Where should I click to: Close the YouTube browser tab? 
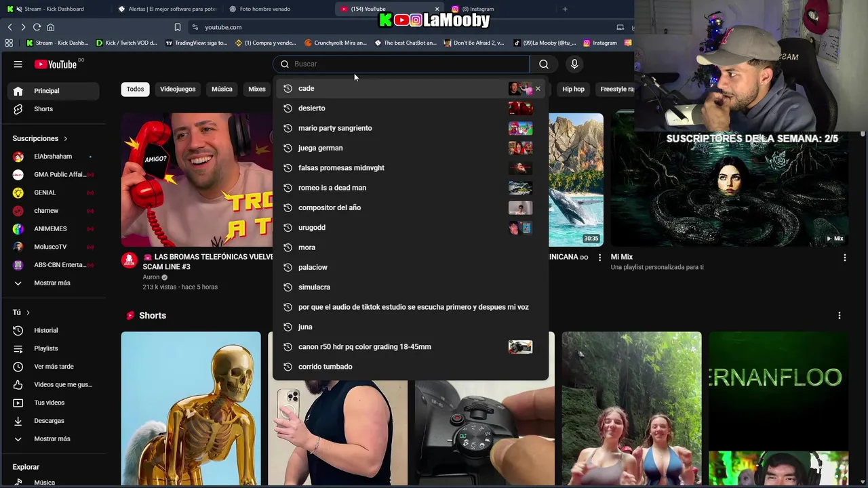tap(437, 9)
